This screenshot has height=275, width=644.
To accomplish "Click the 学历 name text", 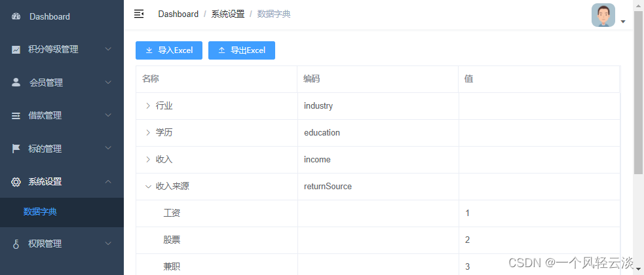I will coord(164,132).
